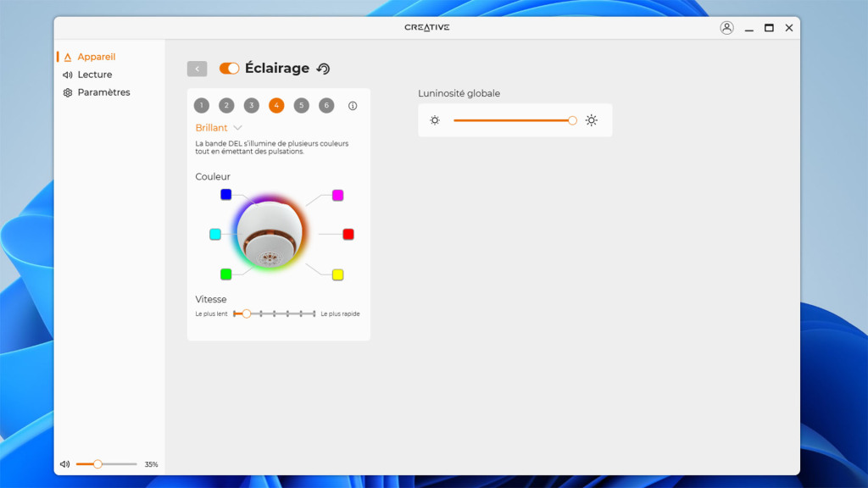
Task: Click the Vitesse speed slider handle
Action: coord(247,313)
